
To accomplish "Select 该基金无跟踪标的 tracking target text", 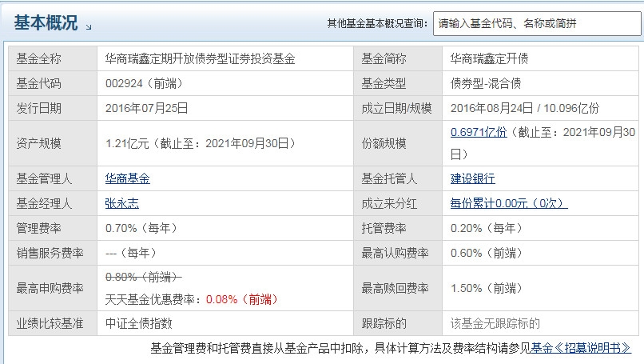I will 495,323.
